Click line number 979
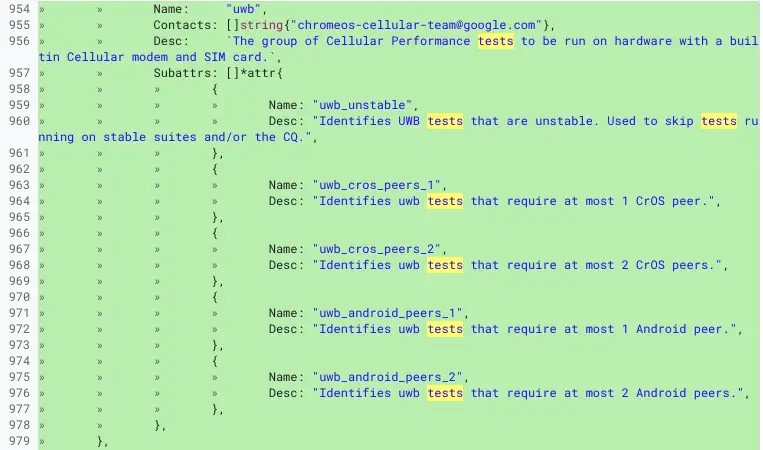Image resolution: width=763 pixels, height=450 pixels. (19, 441)
